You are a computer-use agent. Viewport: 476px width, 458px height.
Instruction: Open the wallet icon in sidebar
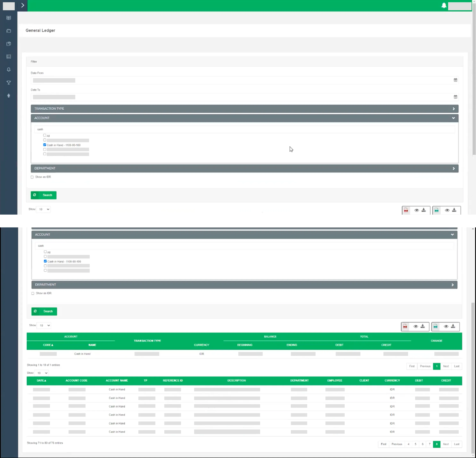[x=9, y=31]
